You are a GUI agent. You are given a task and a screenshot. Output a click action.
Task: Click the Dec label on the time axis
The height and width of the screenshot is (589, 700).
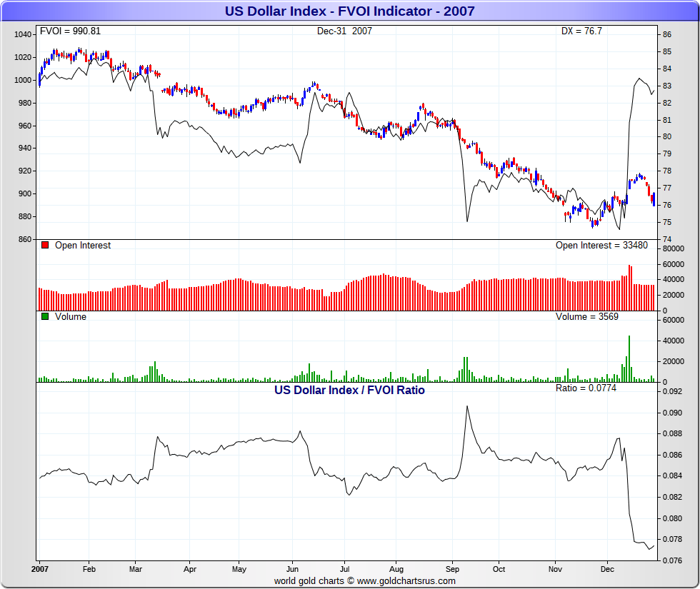(x=606, y=569)
